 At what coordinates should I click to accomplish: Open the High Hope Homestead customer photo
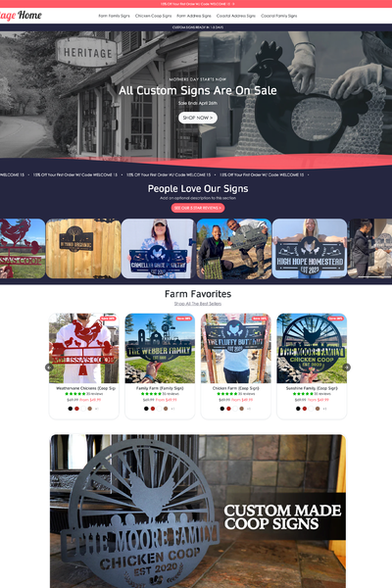pyautogui.click(x=310, y=249)
